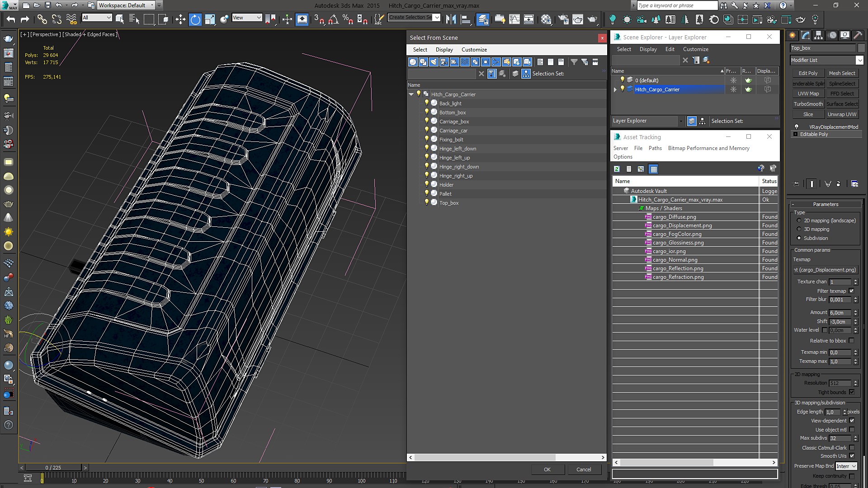868x488 pixels.
Task: Toggle the Smooth UVs checkbox
Action: (852, 456)
